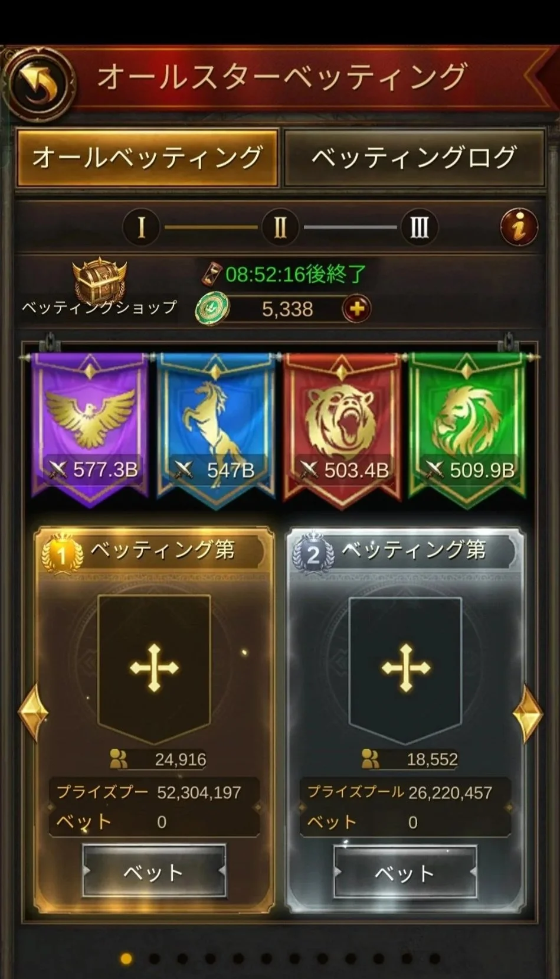Choose team in second place empty slot
The image size is (560, 979).
[405, 668]
